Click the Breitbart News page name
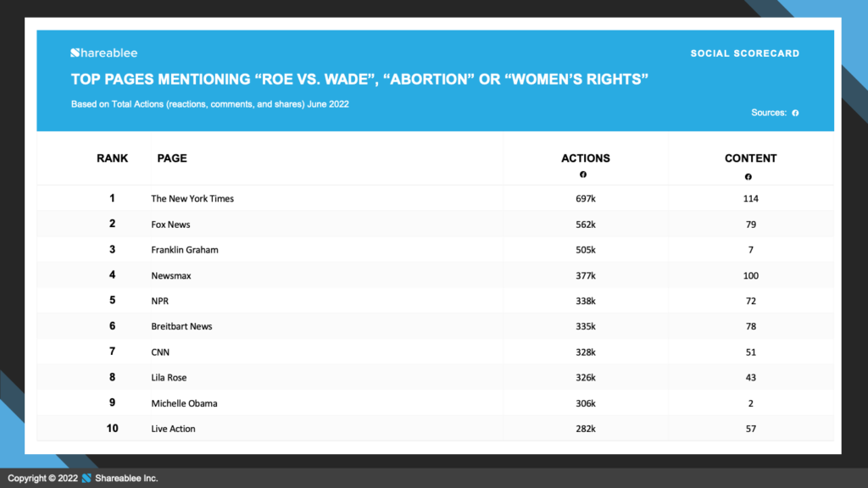This screenshot has width=868, height=488. 181,326
